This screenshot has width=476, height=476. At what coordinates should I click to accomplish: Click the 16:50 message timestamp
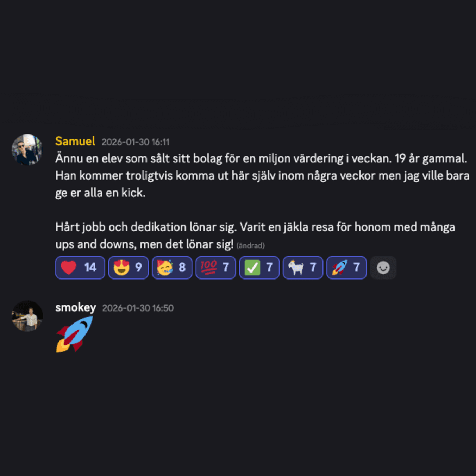pos(138,308)
